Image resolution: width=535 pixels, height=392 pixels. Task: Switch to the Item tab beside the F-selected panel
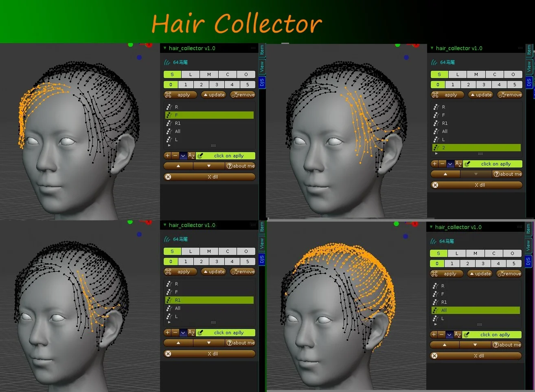[x=262, y=50]
